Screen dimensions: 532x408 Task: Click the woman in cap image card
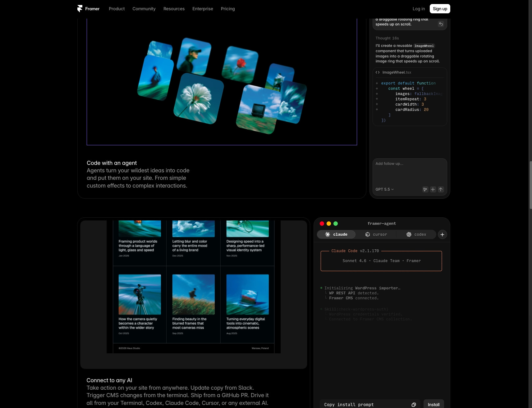click(194, 57)
